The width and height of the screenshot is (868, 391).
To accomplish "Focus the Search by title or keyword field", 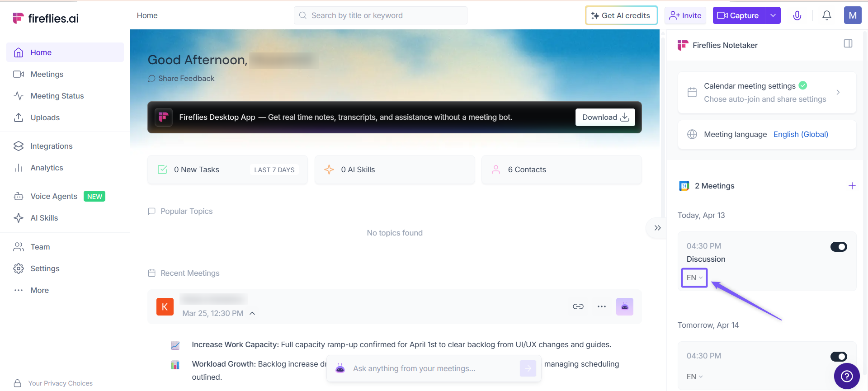I will coord(381,15).
